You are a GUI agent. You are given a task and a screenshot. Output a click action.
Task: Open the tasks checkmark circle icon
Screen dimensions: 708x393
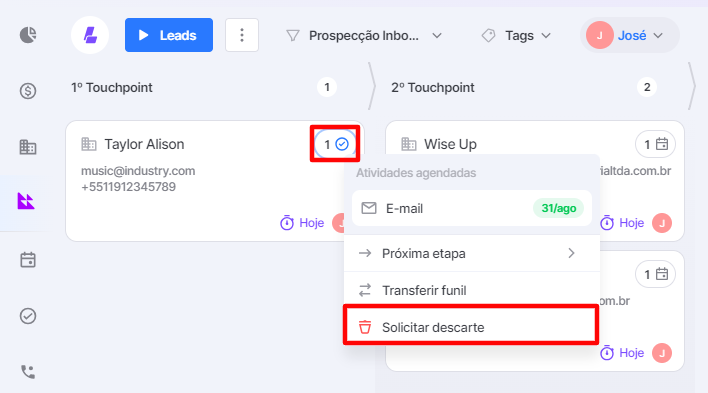(28, 316)
